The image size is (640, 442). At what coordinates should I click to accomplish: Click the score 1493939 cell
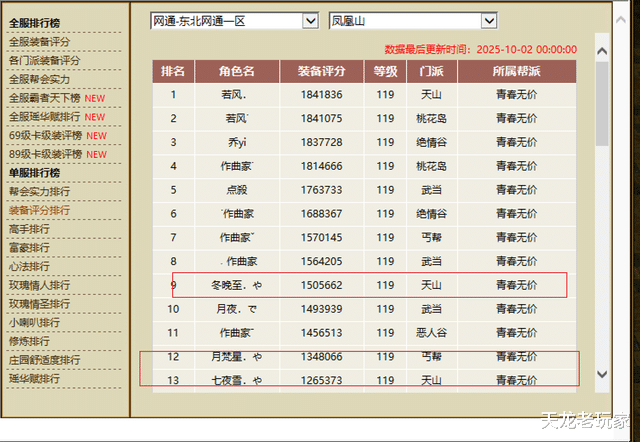[x=322, y=309]
